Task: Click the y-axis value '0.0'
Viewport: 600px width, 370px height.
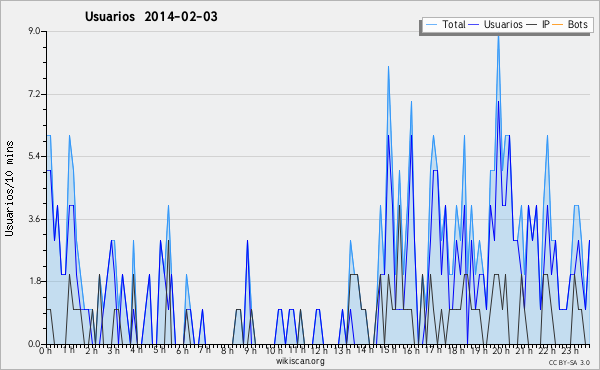Action: click(34, 344)
